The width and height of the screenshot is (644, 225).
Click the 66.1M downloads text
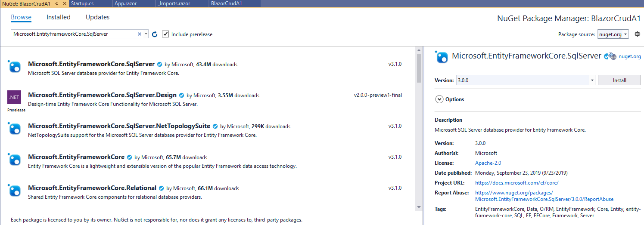[x=218, y=188]
